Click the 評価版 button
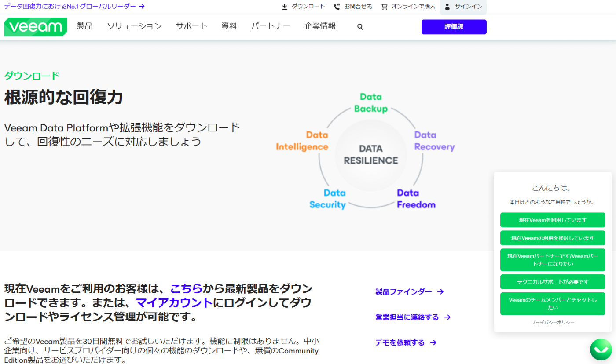 pos(454,27)
